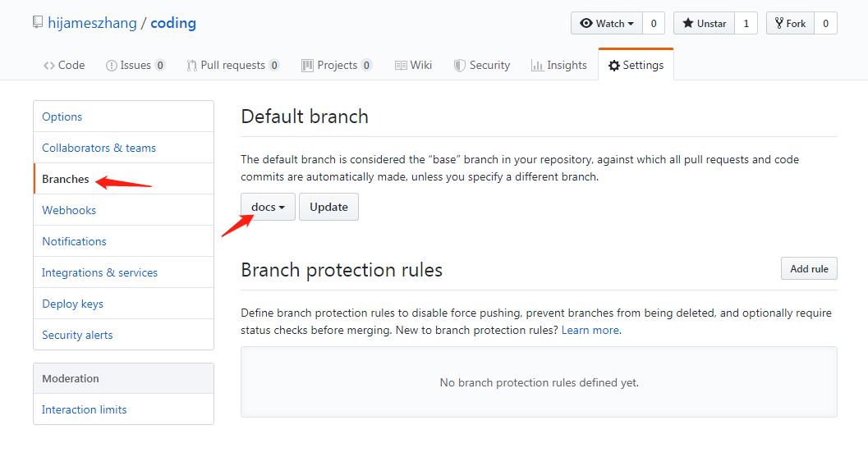868x457 pixels.
Task: Click the Add rule button
Action: pos(809,269)
